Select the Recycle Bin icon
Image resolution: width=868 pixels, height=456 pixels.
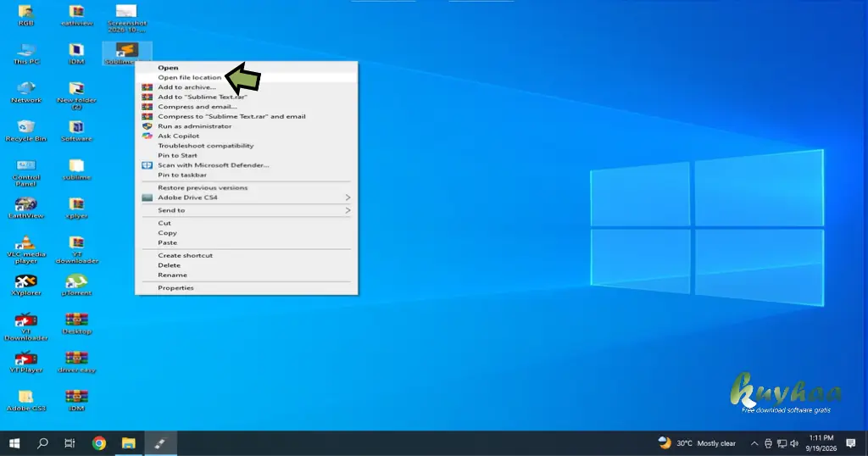pyautogui.click(x=26, y=131)
